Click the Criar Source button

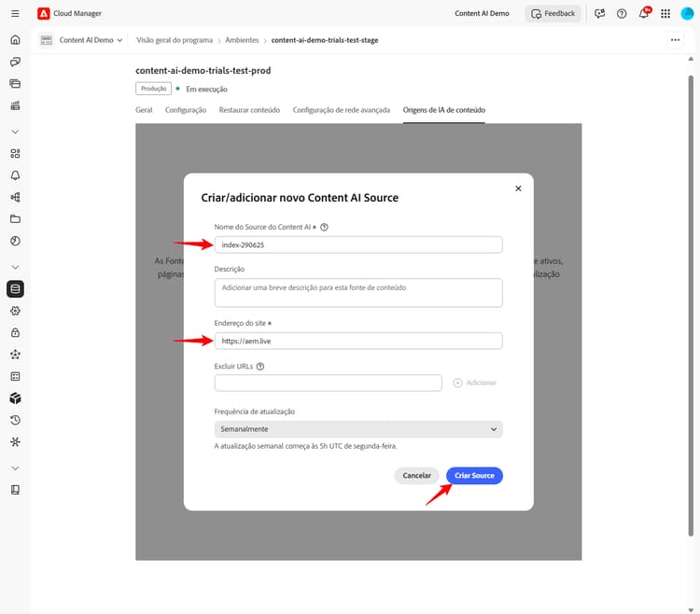click(474, 476)
